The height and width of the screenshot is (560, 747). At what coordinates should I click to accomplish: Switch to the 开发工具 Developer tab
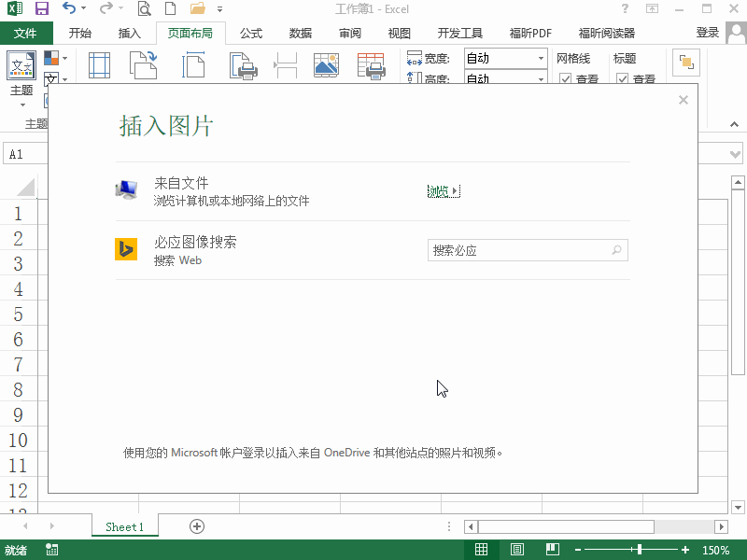point(459,33)
